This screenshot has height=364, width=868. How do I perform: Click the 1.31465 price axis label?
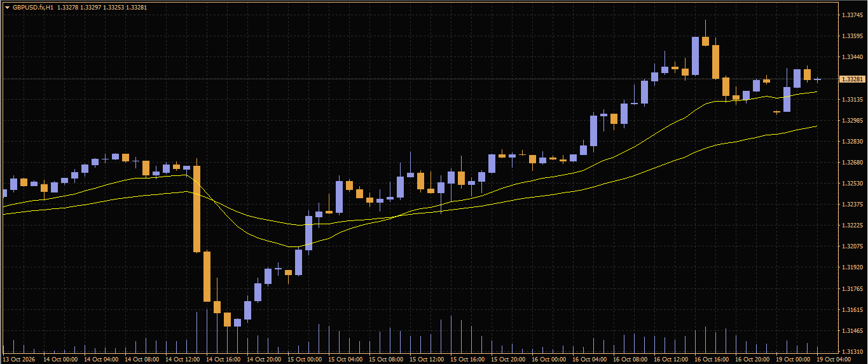pyautogui.click(x=851, y=331)
